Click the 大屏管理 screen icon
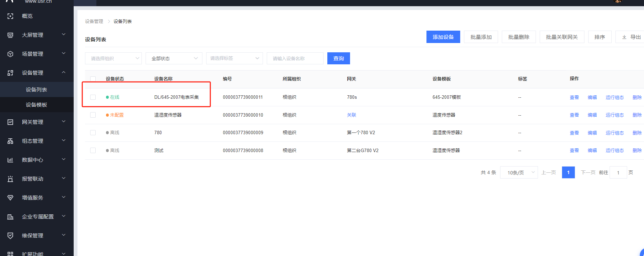 10,35
